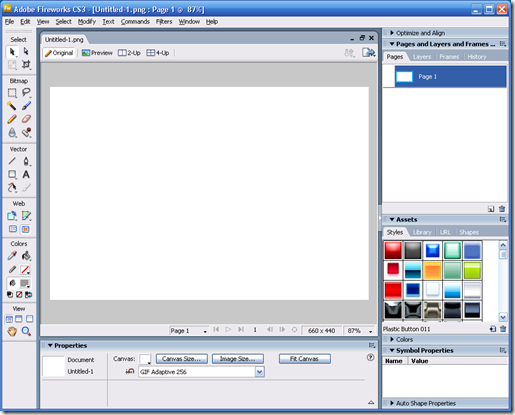Viewport: 515px width, 415px height.
Task: Select the Hand tool
Action: point(12,331)
